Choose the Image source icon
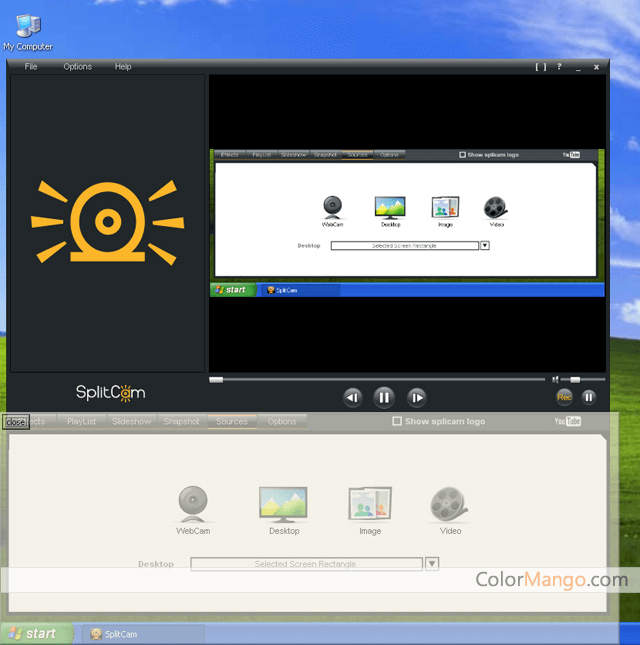Viewport: 640px width, 645px height. 369,504
